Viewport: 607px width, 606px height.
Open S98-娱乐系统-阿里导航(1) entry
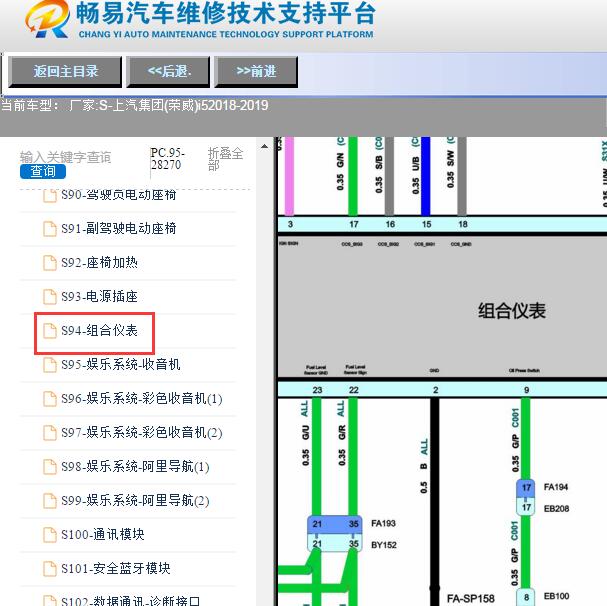(x=135, y=467)
